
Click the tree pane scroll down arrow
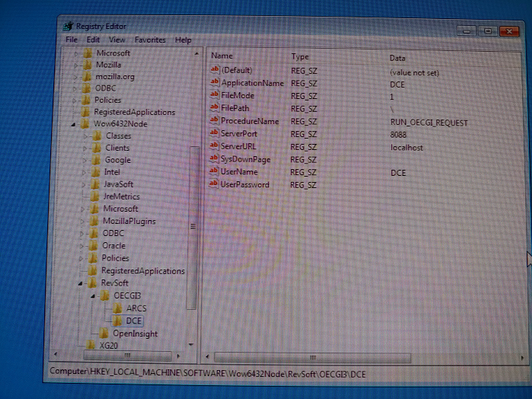pyautogui.click(x=191, y=344)
